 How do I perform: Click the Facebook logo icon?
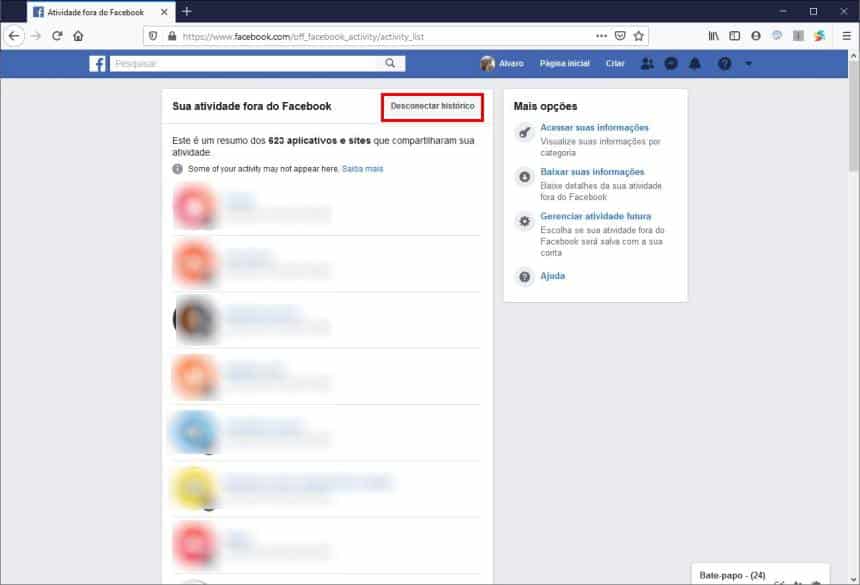97,64
